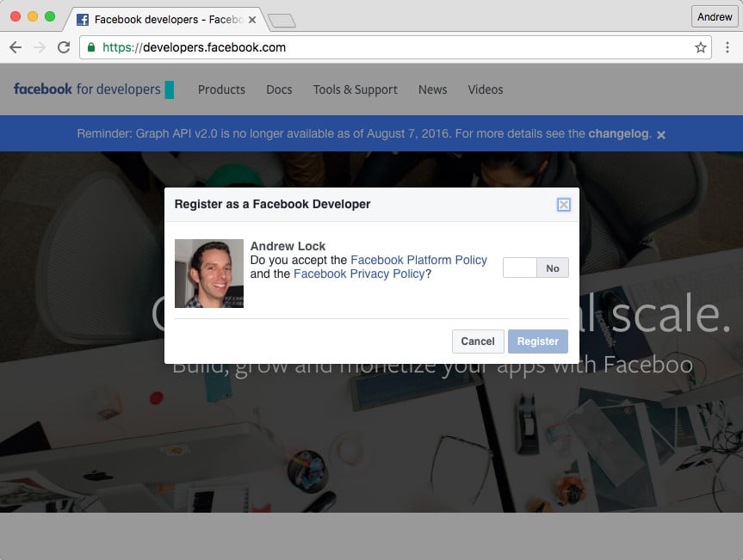
Task: Open the Facebook Privacy Policy link
Action: pos(359,274)
